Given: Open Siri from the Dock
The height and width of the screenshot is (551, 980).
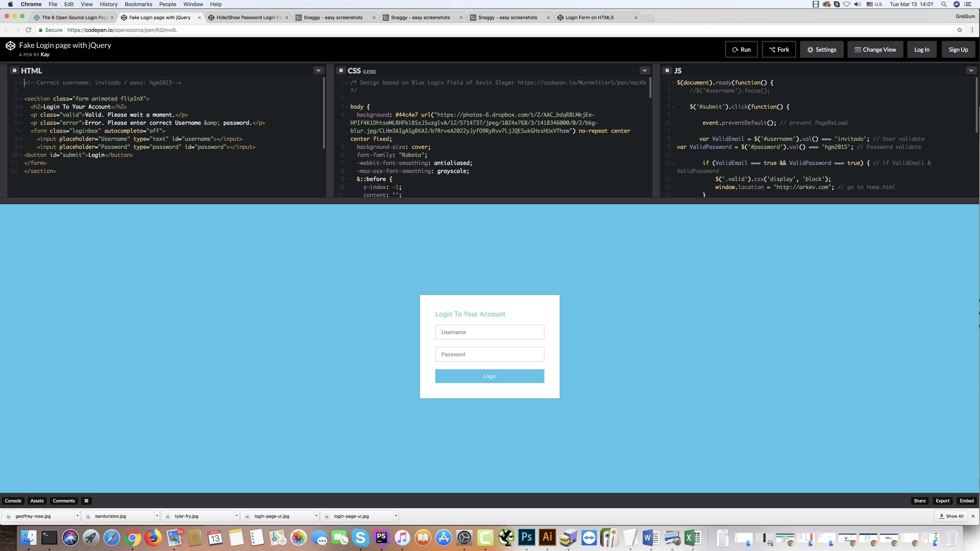Looking at the screenshot, I should (70, 538).
